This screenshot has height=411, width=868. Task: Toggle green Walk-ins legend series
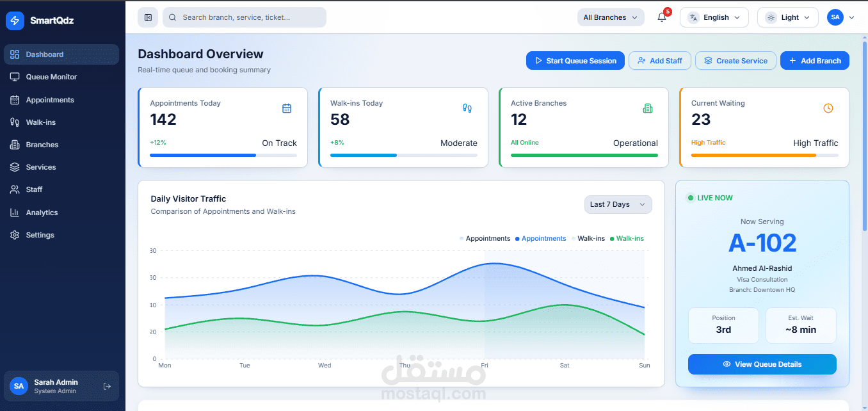627,238
